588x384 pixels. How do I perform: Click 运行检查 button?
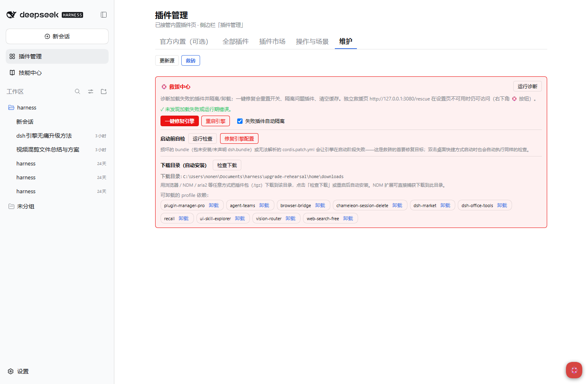click(x=203, y=138)
